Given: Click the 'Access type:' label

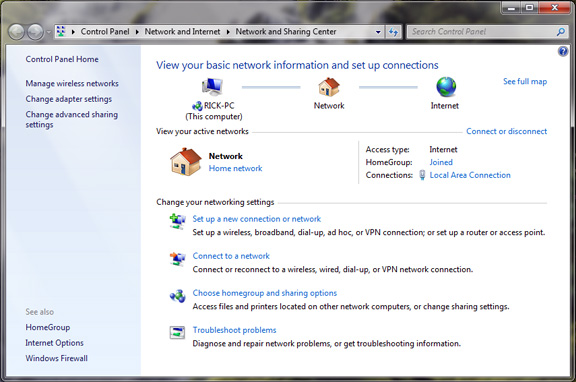Looking at the screenshot, I should [x=388, y=149].
